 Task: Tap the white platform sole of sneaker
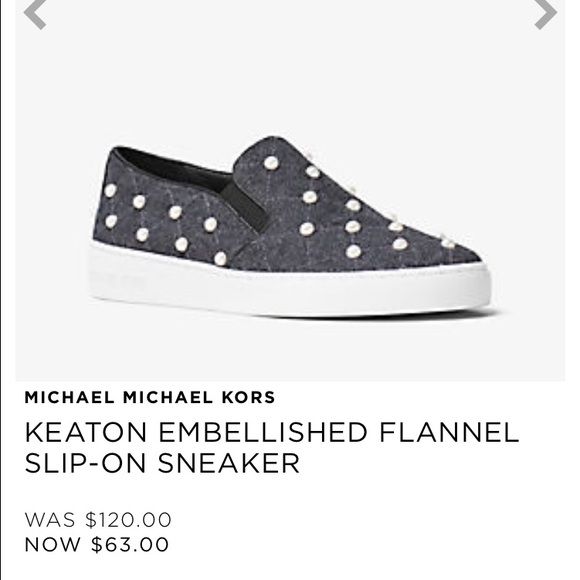289,289
